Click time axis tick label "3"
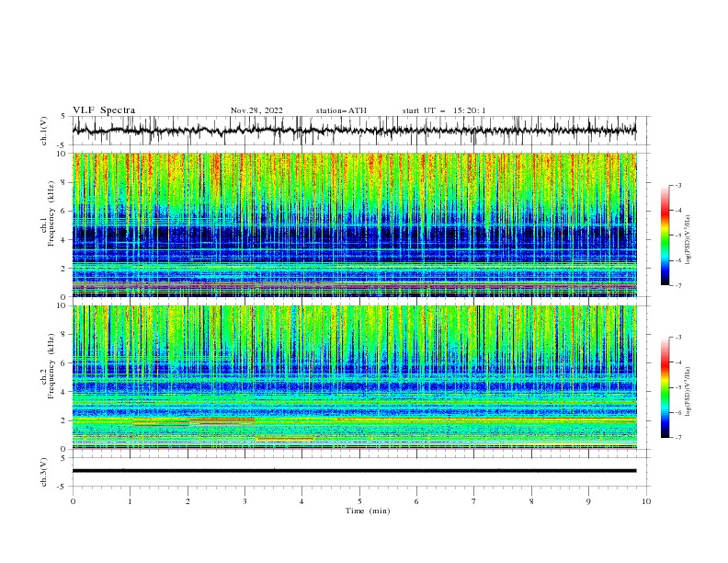Image resolution: width=728 pixels, height=563 pixels. point(245,501)
